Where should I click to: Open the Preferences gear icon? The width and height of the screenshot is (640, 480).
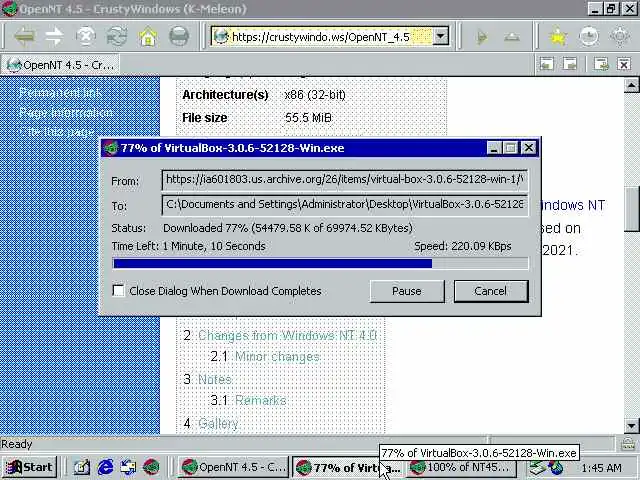coord(620,37)
